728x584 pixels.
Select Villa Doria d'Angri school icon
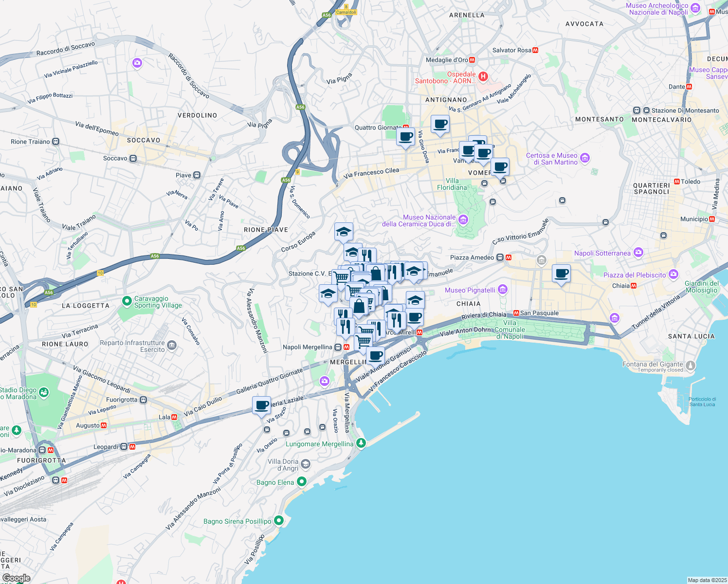(x=305, y=464)
